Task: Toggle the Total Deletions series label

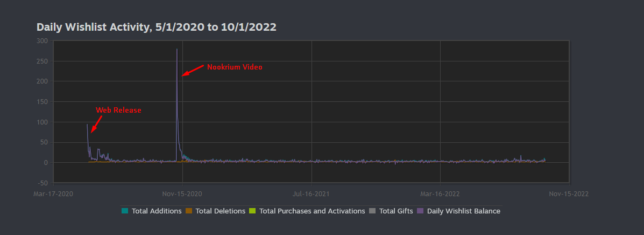Action: 221,211
